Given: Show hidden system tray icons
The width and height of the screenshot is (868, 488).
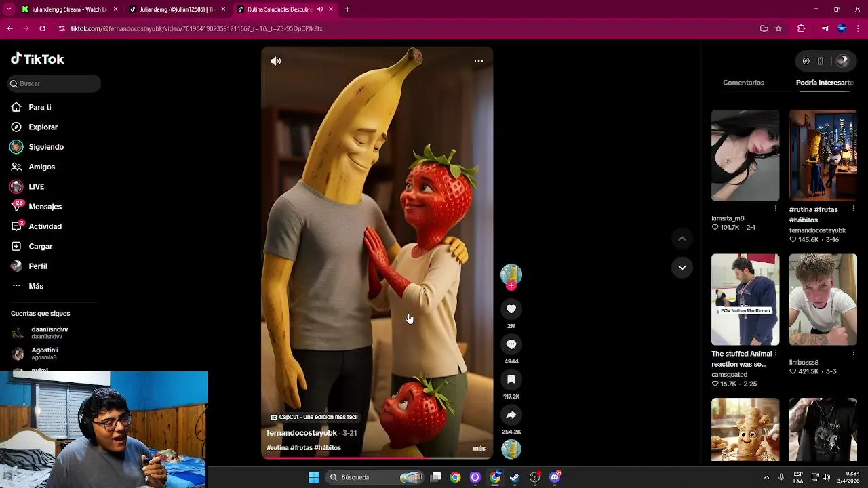Looking at the screenshot, I should pyautogui.click(x=766, y=477).
